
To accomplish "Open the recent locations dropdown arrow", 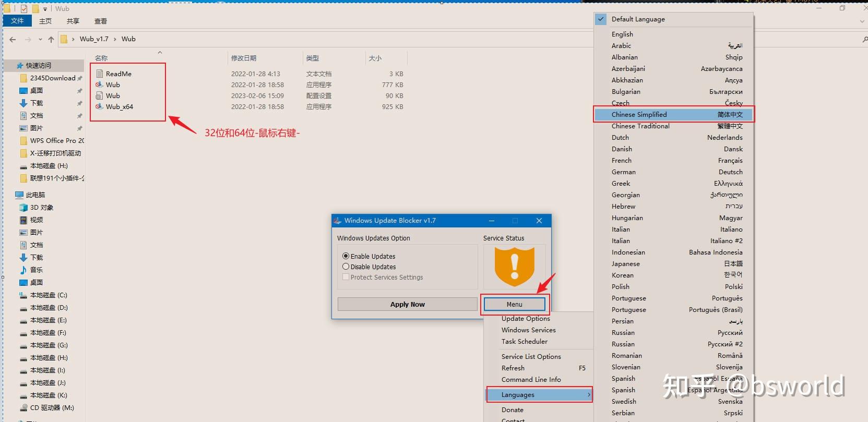I will (40, 39).
